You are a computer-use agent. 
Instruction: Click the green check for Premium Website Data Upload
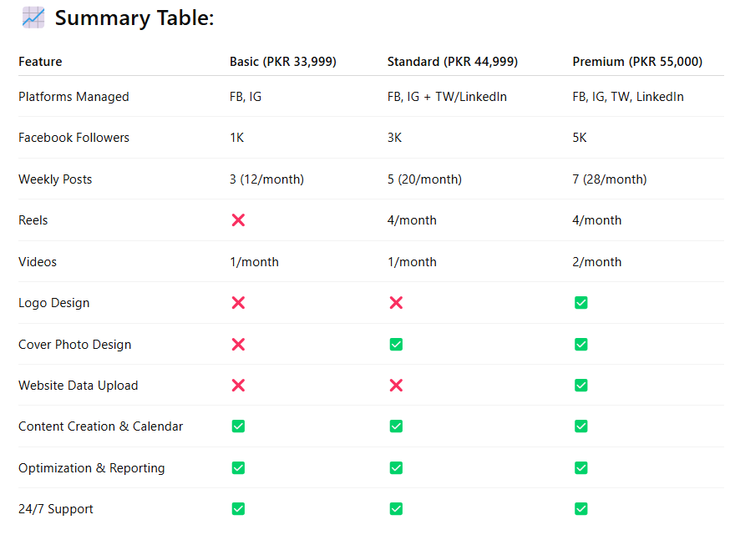pos(581,385)
